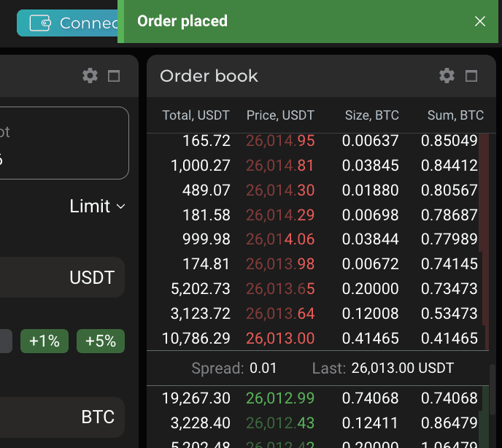Click the wallet icon on Connect button
Viewport: 502px width, 448px height.
(x=40, y=23)
